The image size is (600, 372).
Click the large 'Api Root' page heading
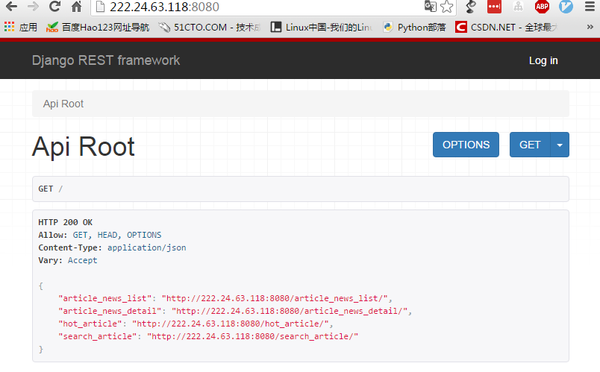pyautogui.click(x=83, y=147)
